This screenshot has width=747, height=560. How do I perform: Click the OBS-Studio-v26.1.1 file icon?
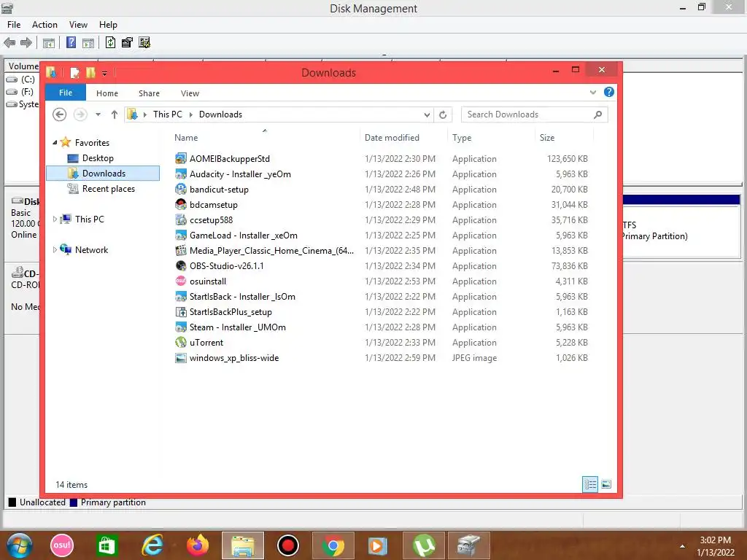(181, 265)
